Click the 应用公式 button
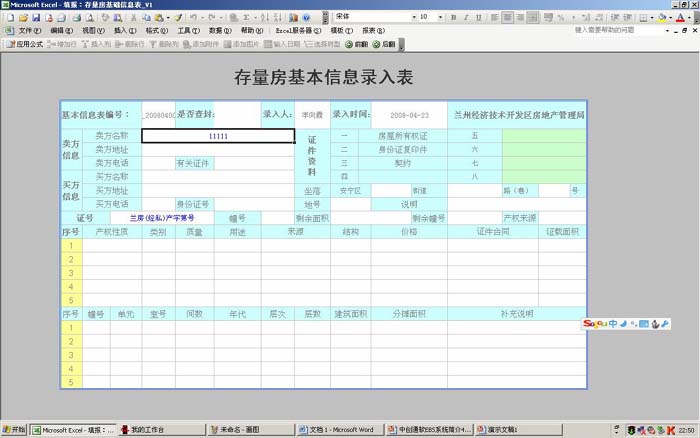This screenshot has height=438, width=700. pyautogui.click(x=24, y=45)
